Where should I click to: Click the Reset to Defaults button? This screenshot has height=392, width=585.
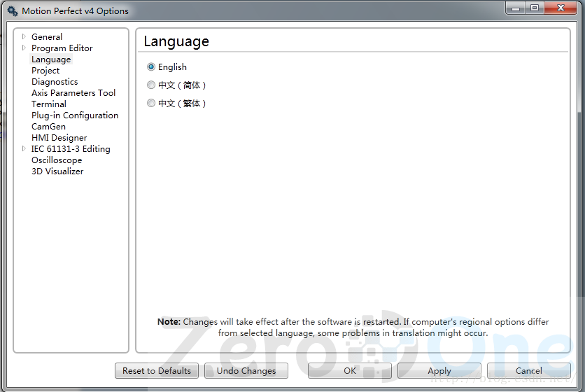[157, 371]
